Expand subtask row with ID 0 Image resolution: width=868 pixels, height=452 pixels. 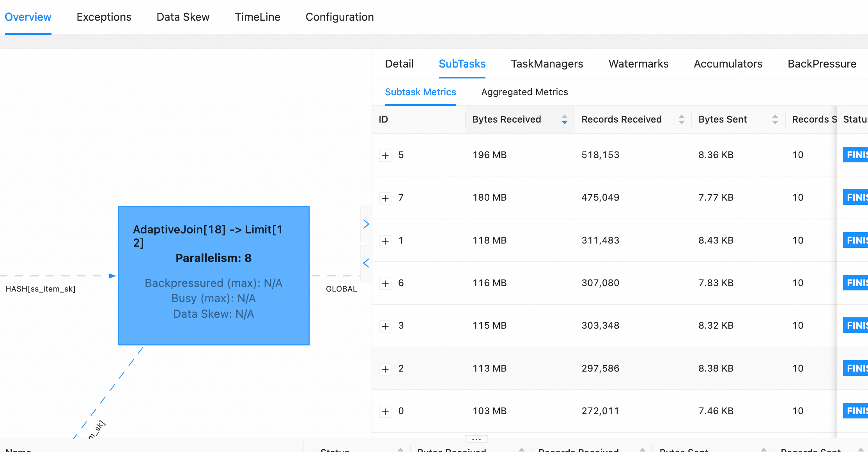pyautogui.click(x=385, y=411)
